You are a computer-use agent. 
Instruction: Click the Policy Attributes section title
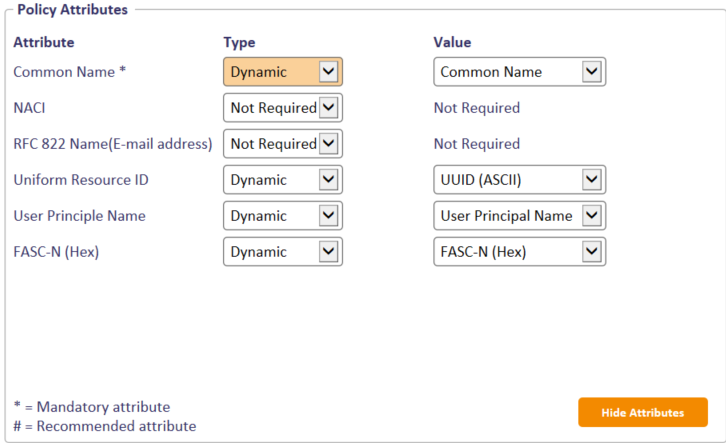pos(72,10)
